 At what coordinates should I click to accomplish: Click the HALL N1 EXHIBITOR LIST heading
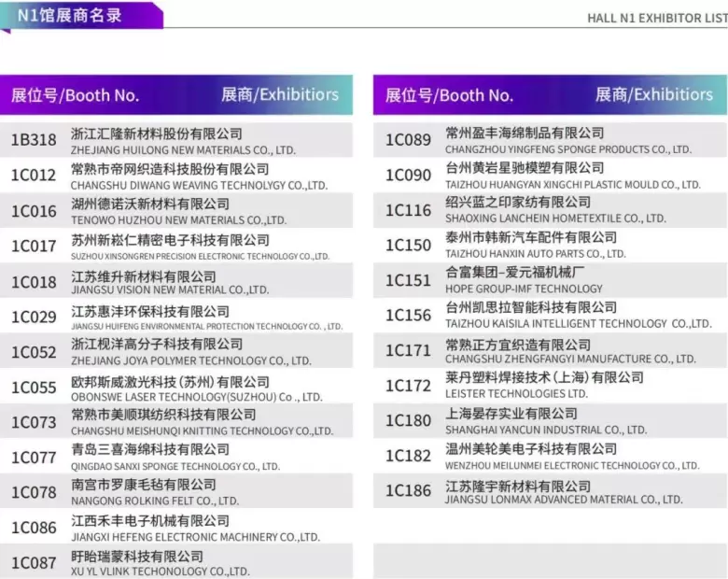pos(657,18)
